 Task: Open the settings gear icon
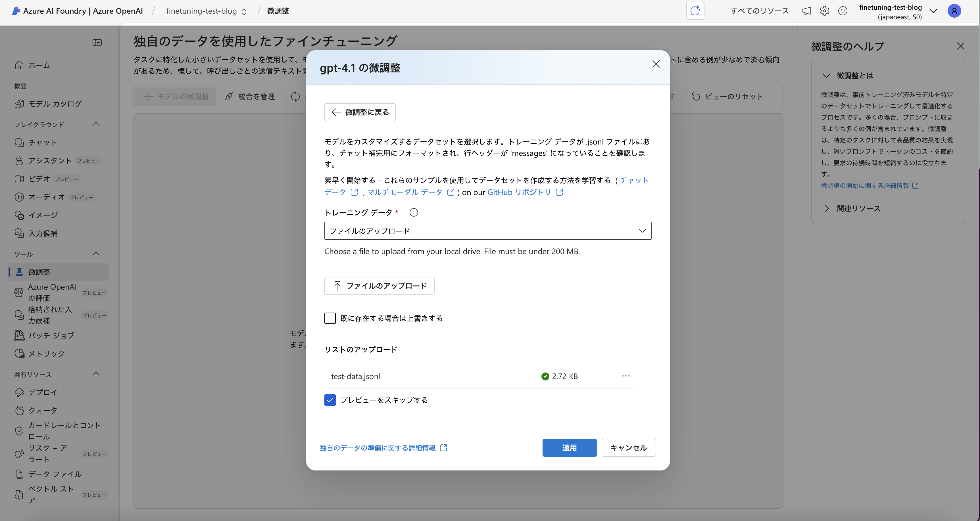tap(824, 11)
